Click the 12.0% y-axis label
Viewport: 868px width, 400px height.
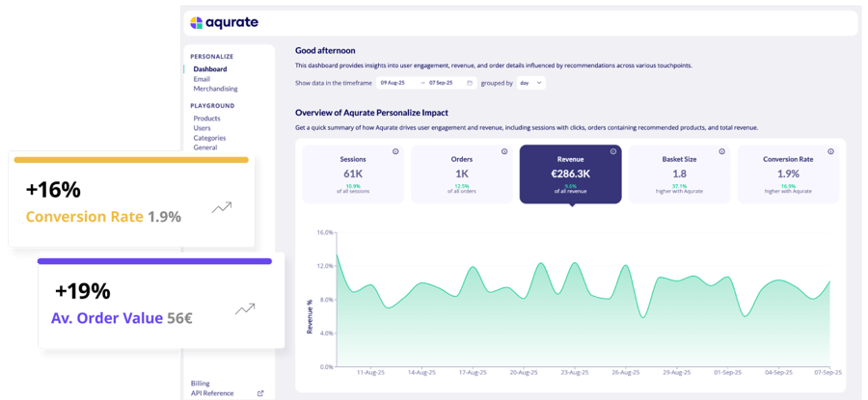coord(325,266)
